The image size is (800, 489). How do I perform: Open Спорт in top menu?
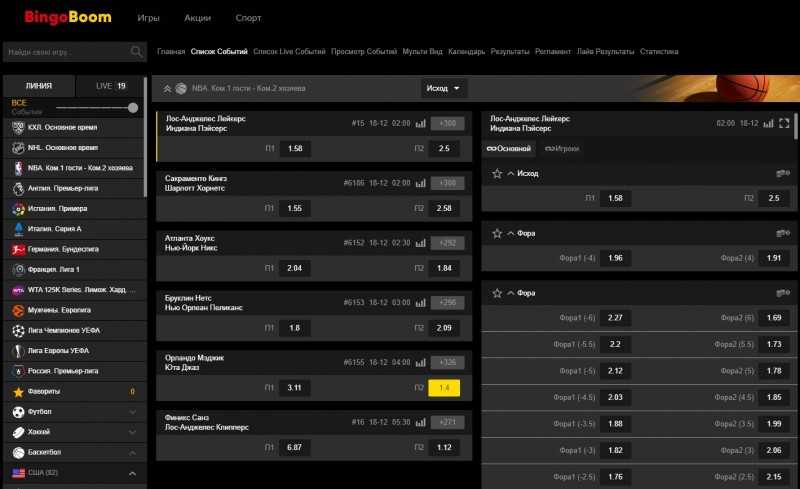point(248,18)
